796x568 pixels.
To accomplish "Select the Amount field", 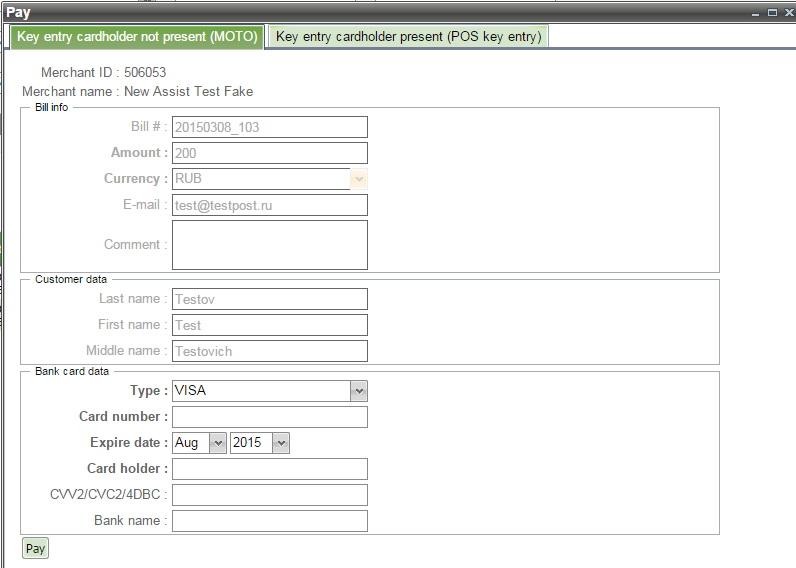I will tap(269, 153).
